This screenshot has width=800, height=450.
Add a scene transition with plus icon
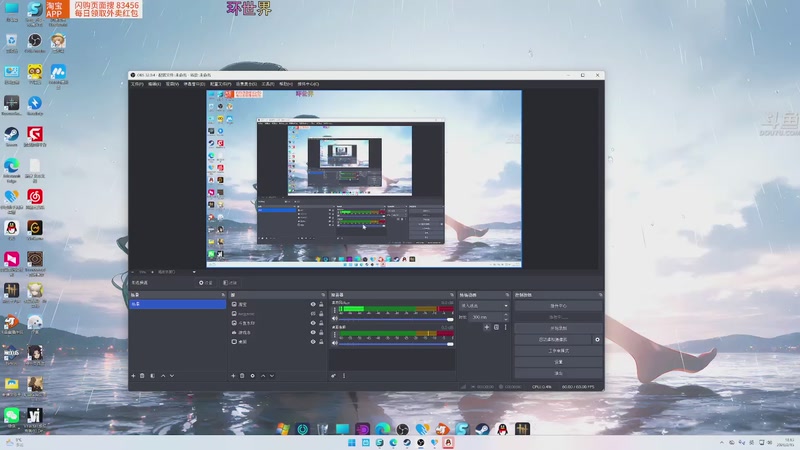487,328
